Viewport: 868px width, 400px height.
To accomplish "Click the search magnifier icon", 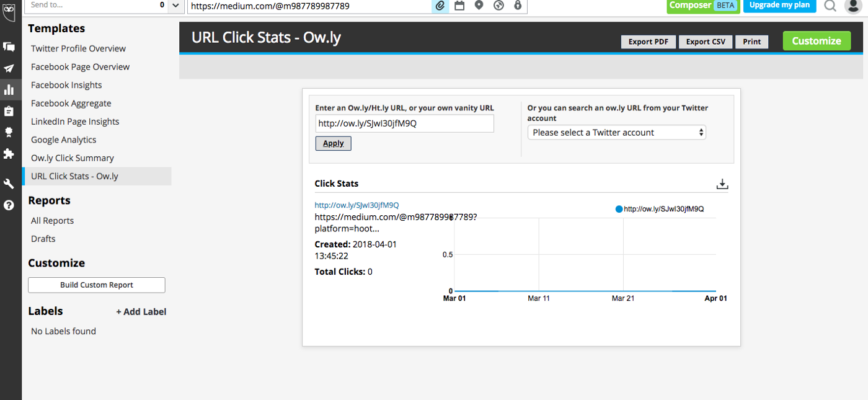I will pyautogui.click(x=830, y=6).
